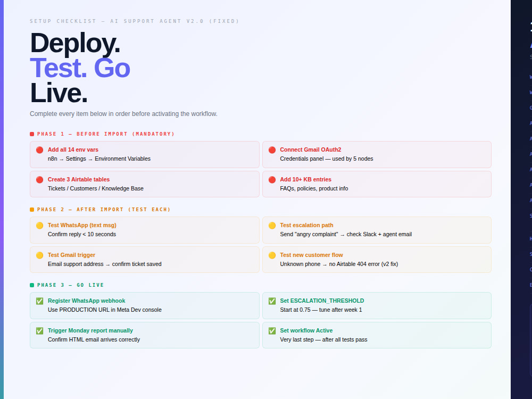Click the orange square marker of Phase 2 header
Image resolution: width=532 pixels, height=399 pixels.
pyautogui.click(x=32, y=210)
